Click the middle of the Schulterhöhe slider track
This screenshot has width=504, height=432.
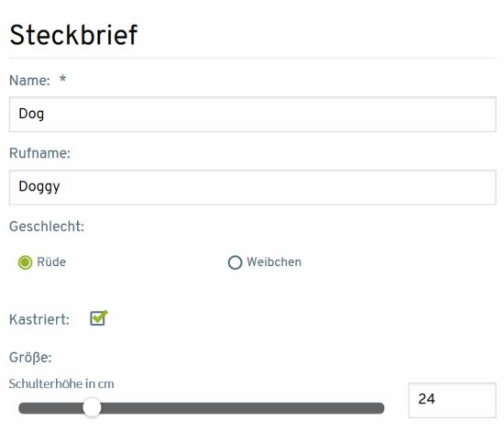(x=202, y=408)
